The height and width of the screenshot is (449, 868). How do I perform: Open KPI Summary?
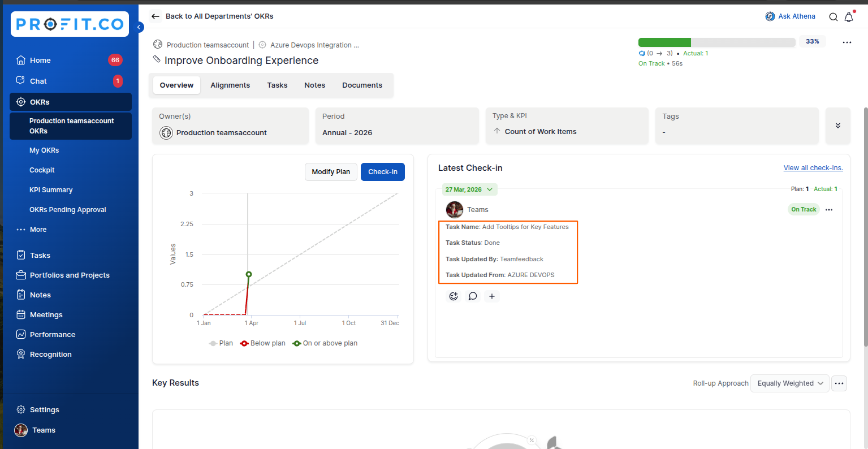51,190
